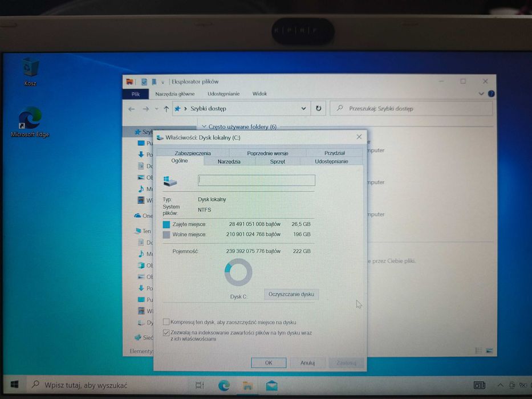Click the Anuluj button
This screenshot has width=532, height=399.
pyautogui.click(x=307, y=363)
